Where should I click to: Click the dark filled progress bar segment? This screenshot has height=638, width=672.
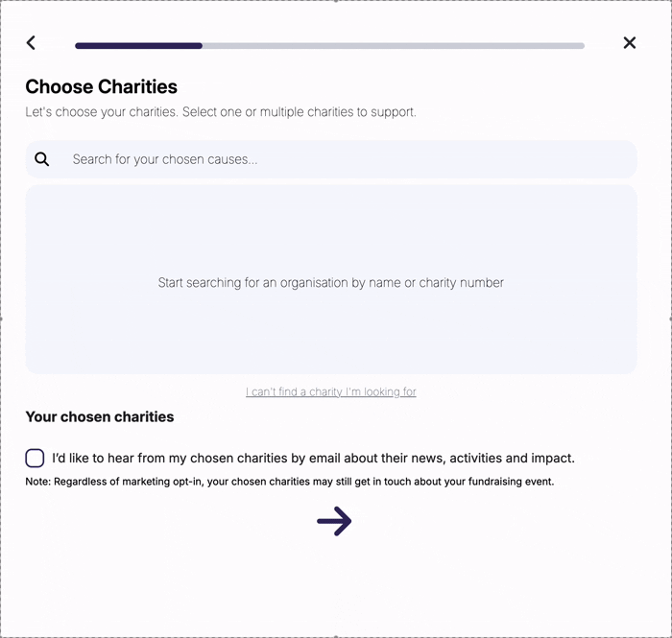coord(138,45)
